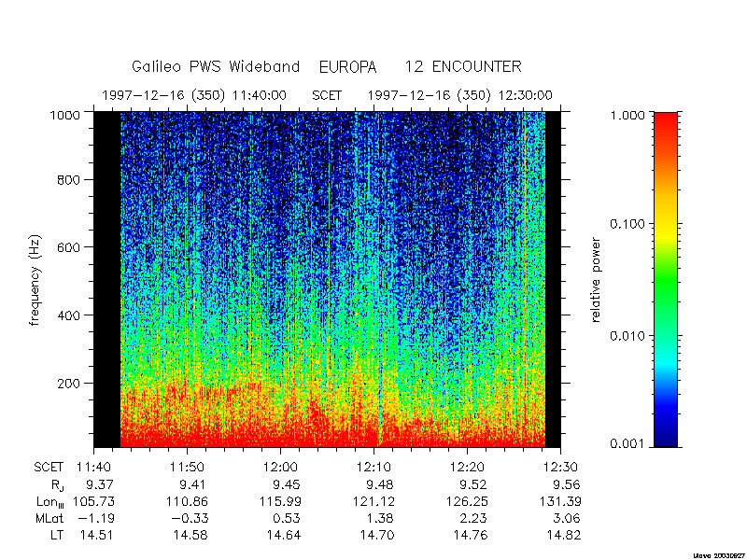Click the Lon III value 126.25
The height and width of the screenshot is (560, 747).
pos(469,502)
